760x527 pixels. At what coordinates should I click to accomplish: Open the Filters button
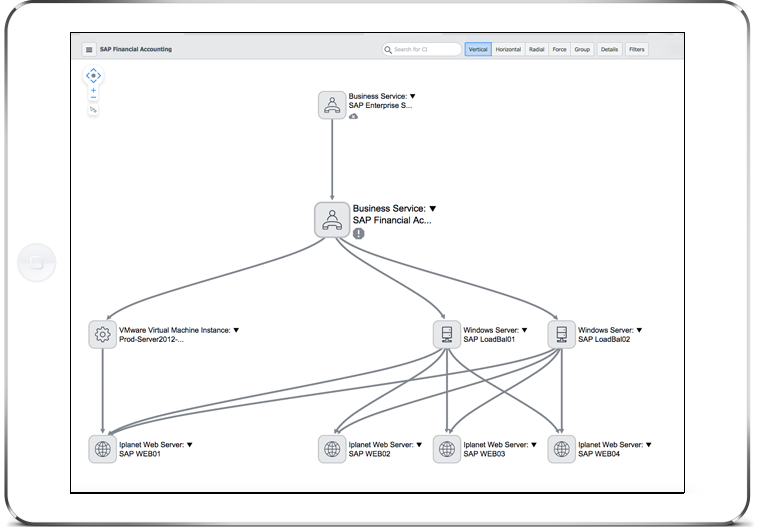pyautogui.click(x=636, y=49)
